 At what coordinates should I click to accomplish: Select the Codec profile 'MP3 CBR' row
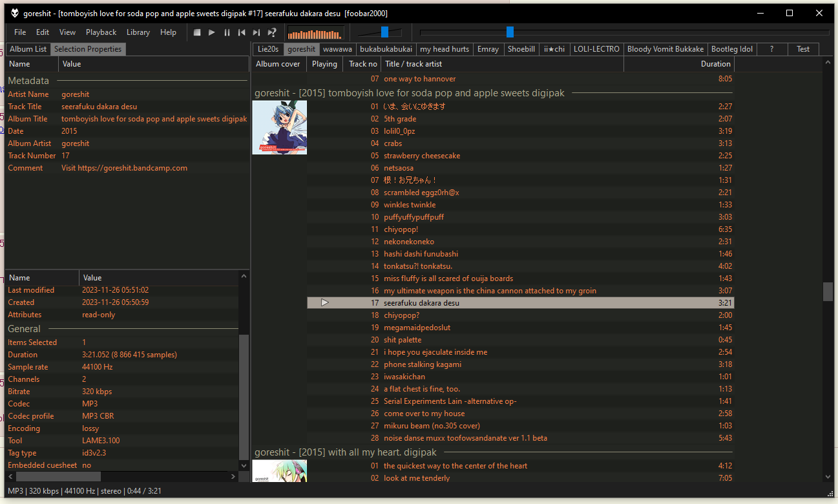point(121,416)
